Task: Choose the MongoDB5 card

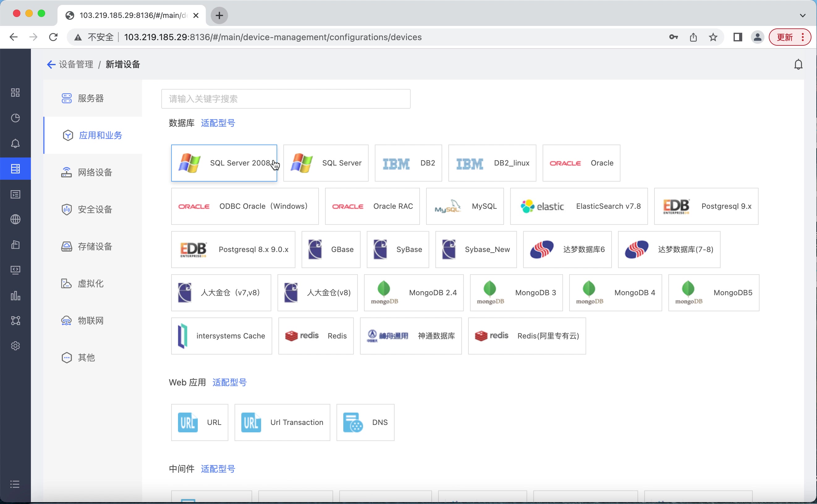Action: [713, 293]
